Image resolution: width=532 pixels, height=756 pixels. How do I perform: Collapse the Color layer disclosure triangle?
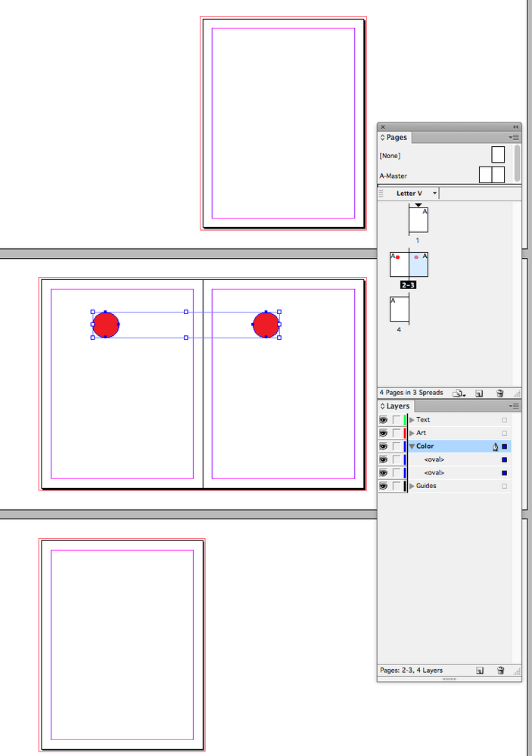coord(412,446)
